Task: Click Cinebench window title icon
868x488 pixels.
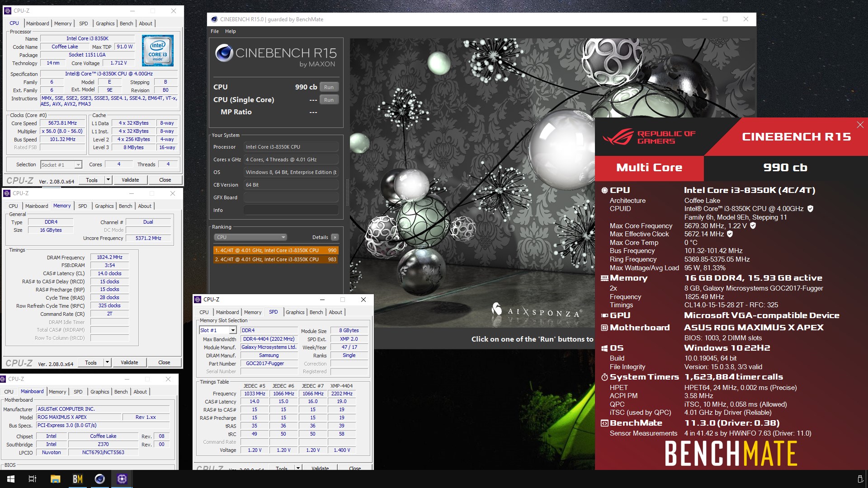Action: 214,19
